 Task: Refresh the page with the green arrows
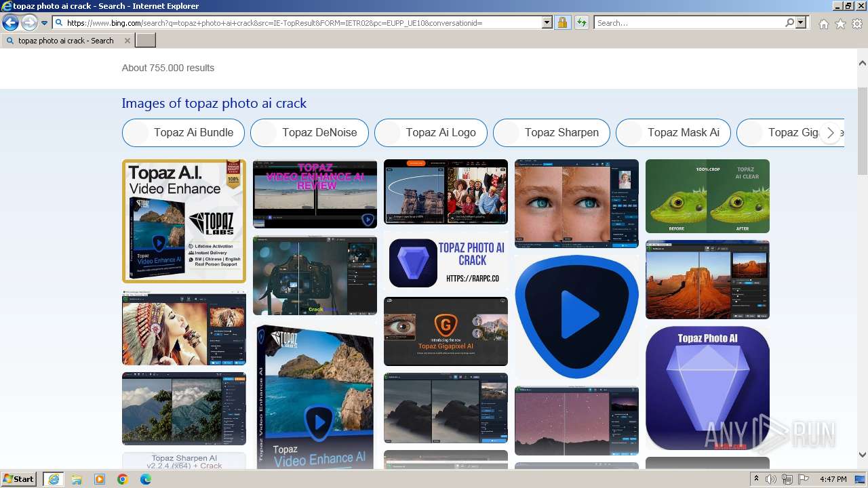pyautogui.click(x=581, y=23)
